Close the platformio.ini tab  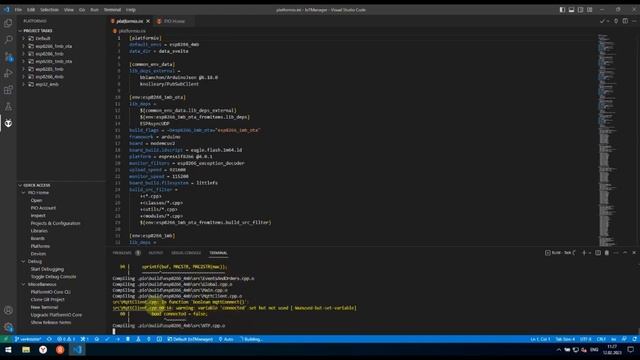point(148,21)
